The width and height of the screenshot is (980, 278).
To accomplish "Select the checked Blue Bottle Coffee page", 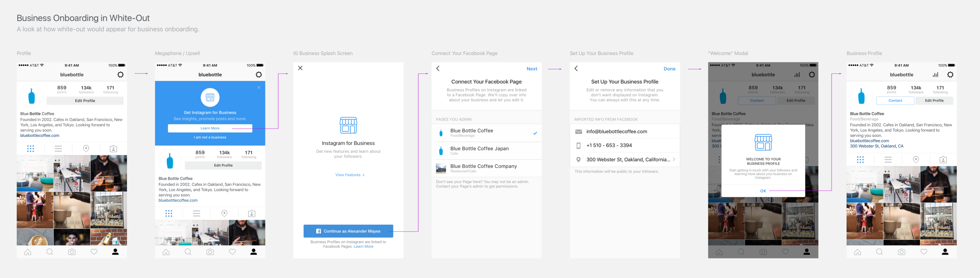I will [486, 133].
